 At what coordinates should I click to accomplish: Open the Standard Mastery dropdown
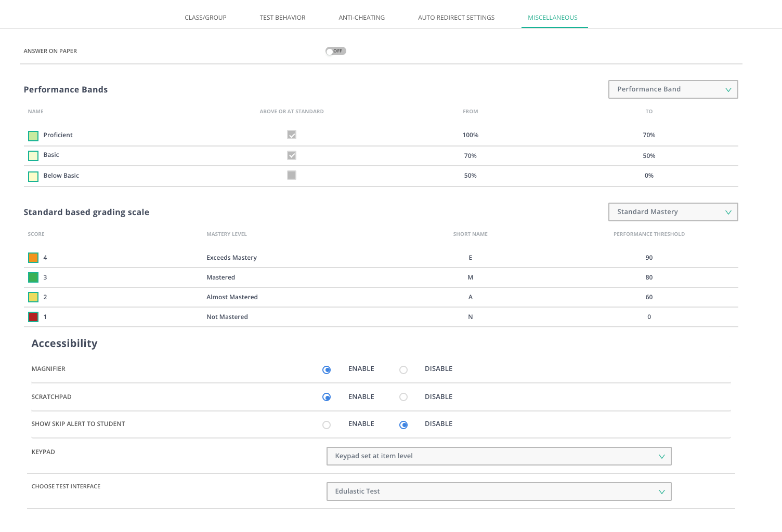(x=673, y=212)
